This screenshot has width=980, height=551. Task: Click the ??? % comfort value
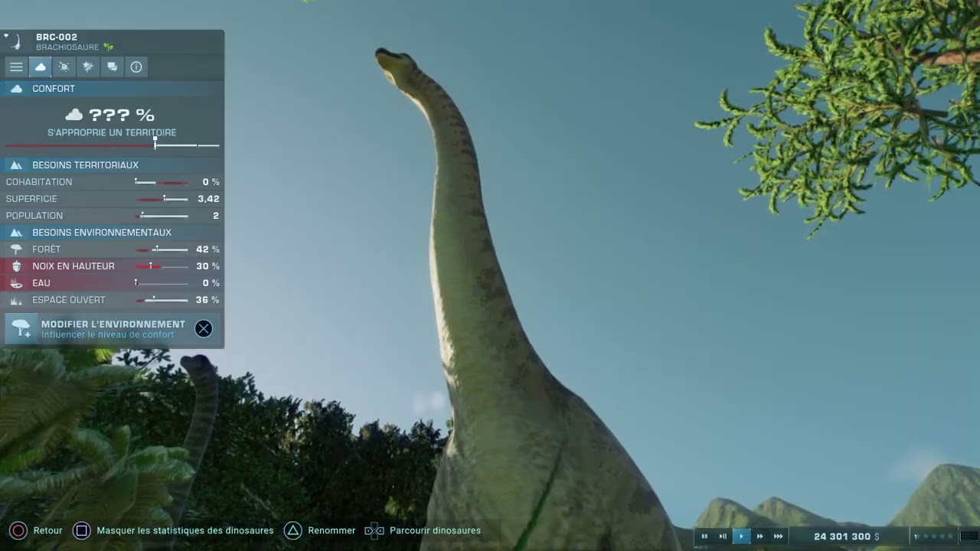122,115
